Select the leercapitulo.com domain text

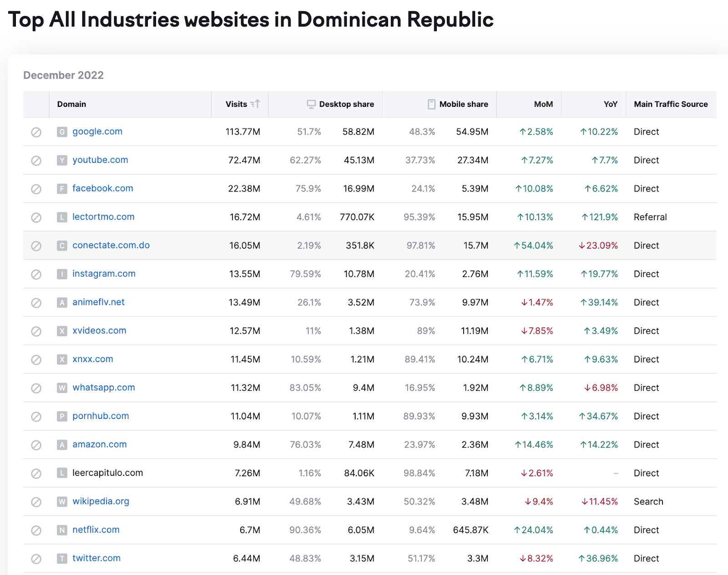[x=107, y=473]
